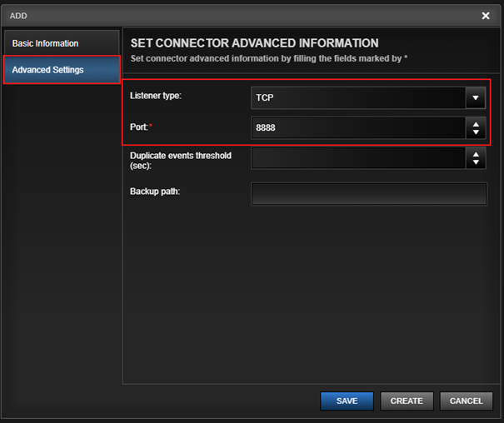Open the Listener type dropdown arrow
504x423 pixels.
(476, 97)
